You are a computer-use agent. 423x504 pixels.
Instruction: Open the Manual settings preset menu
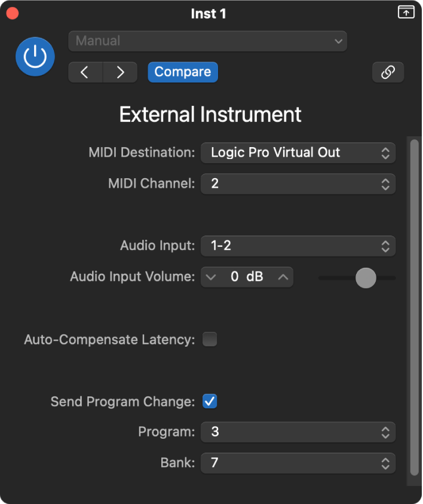207,41
